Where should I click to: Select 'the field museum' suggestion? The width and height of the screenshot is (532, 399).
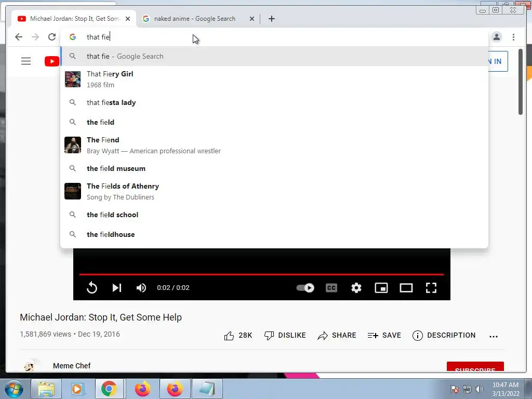coord(274,168)
